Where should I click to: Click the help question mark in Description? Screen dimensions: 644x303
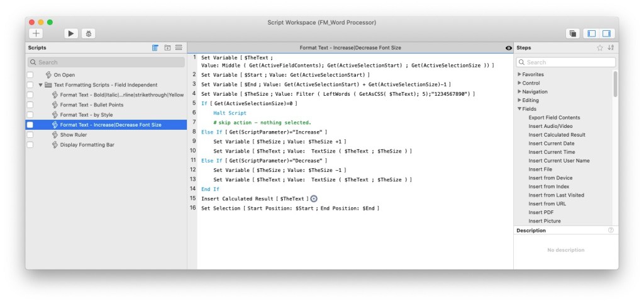tap(611, 231)
